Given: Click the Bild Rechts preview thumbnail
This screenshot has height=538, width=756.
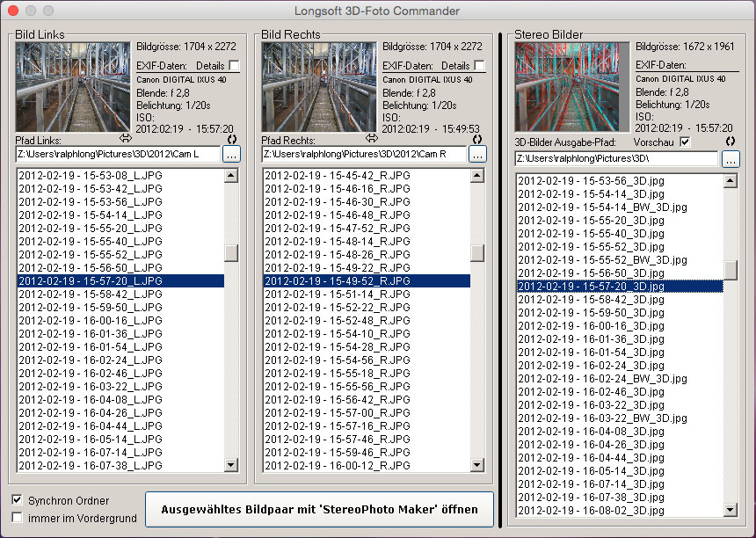Looking at the screenshot, I should 319,87.
